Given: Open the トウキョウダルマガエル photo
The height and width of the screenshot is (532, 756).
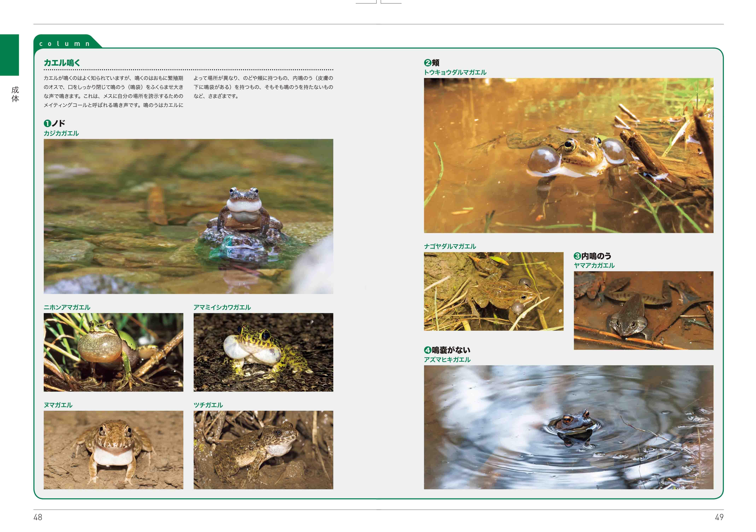Looking at the screenshot, I should click(568, 155).
